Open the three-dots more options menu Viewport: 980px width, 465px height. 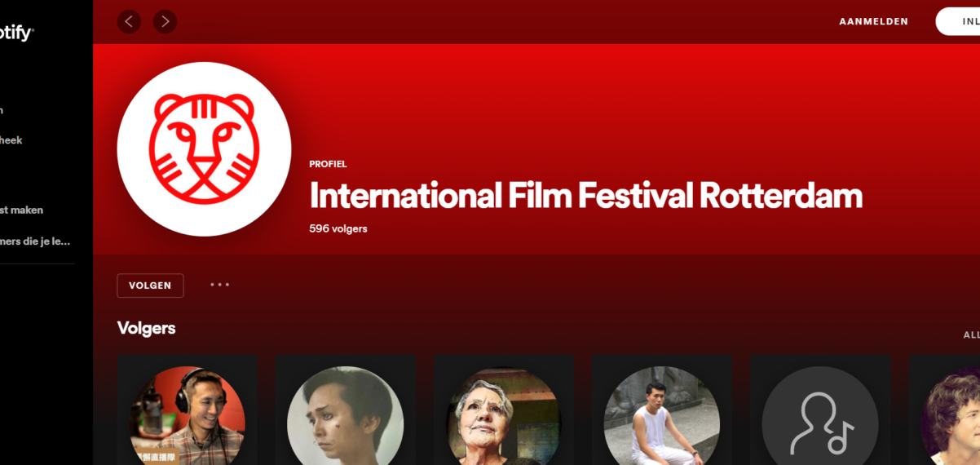pyautogui.click(x=219, y=285)
